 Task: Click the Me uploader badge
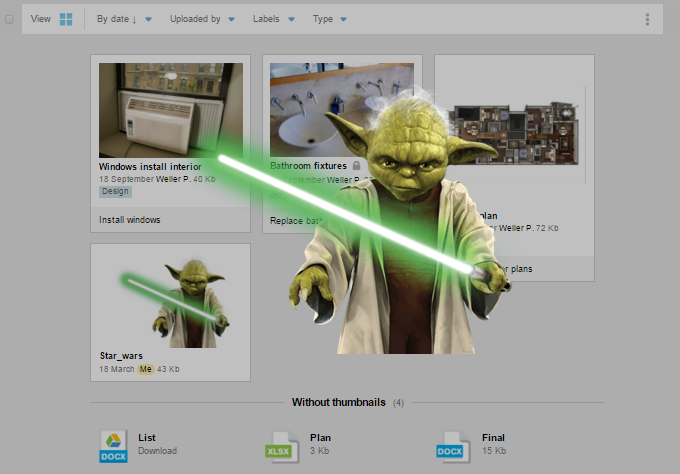tap(146, 369)
